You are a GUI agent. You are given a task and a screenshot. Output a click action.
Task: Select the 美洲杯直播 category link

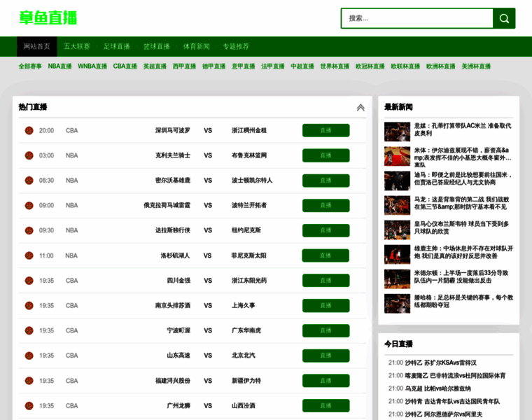click(476, 66)
